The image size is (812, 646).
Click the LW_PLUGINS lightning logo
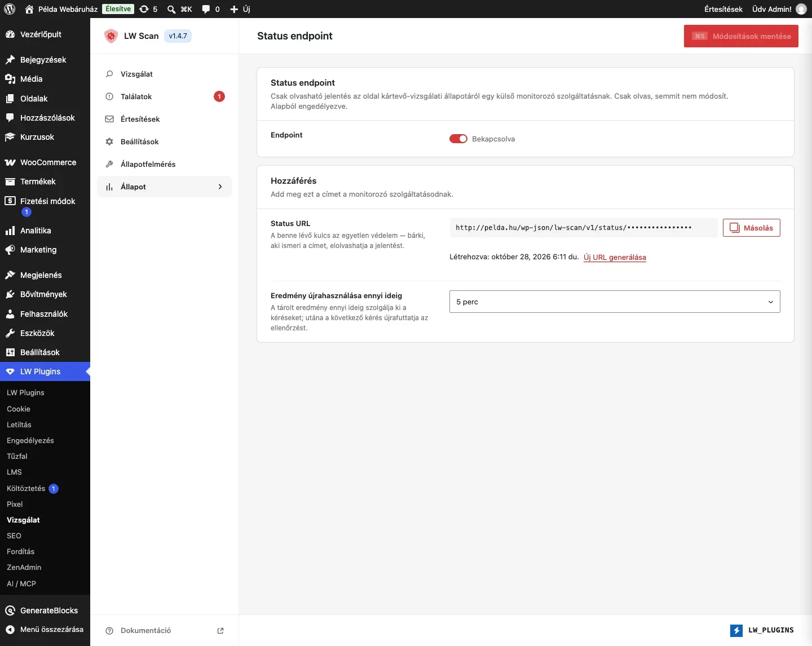[x=736, y=630]
